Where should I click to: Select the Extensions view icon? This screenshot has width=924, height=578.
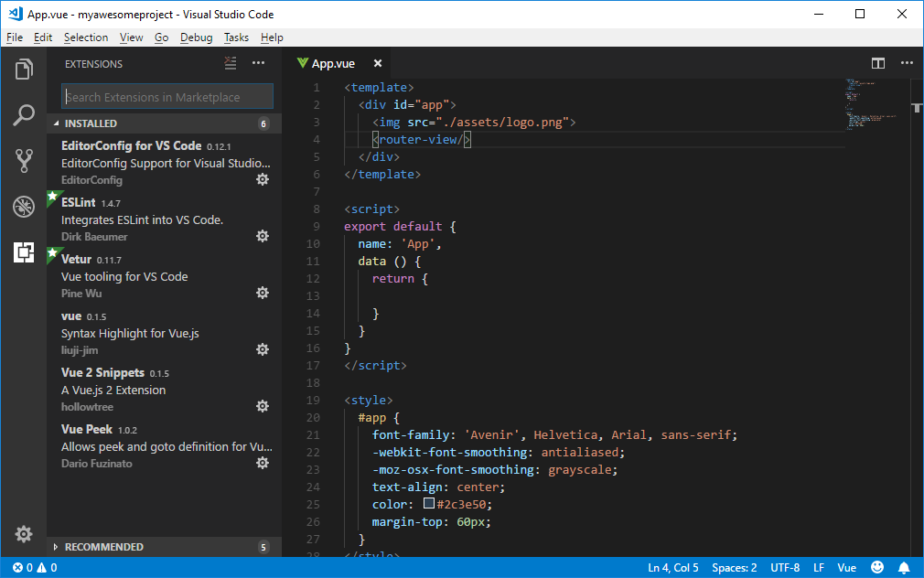pyautogui.click(x=24, y=252)
